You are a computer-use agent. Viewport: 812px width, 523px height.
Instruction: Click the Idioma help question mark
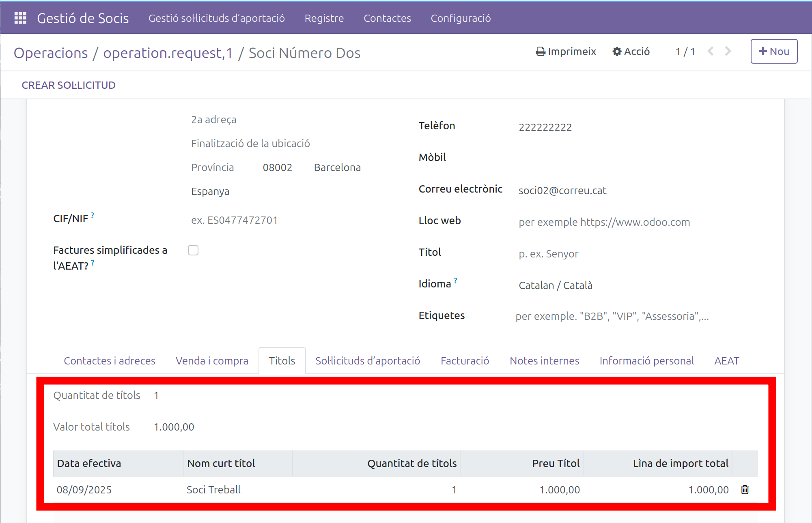click(x=456, y=281)
